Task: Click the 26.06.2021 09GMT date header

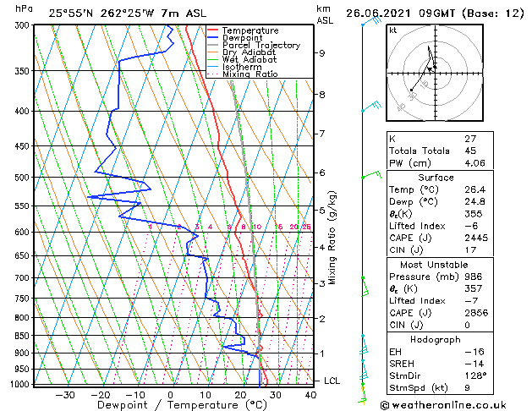Action: 435,14
